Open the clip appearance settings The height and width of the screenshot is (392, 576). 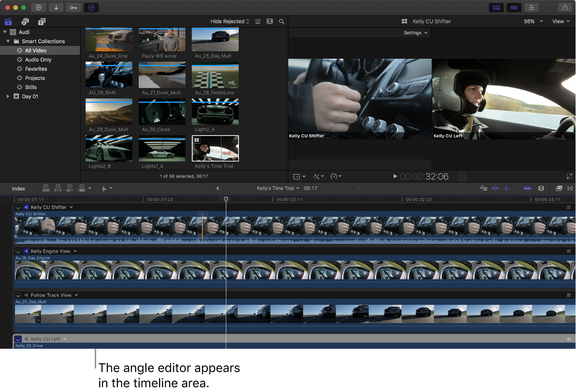tap(541, 188)
